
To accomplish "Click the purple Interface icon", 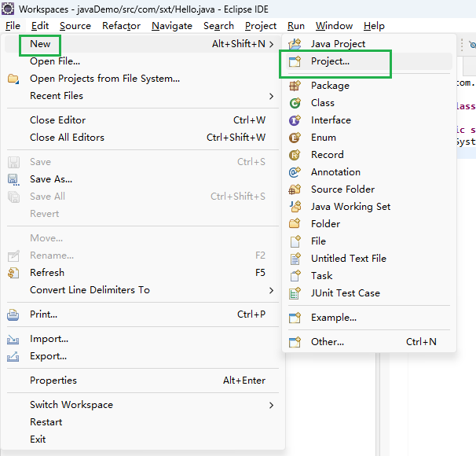I will [x=295, y=120].
